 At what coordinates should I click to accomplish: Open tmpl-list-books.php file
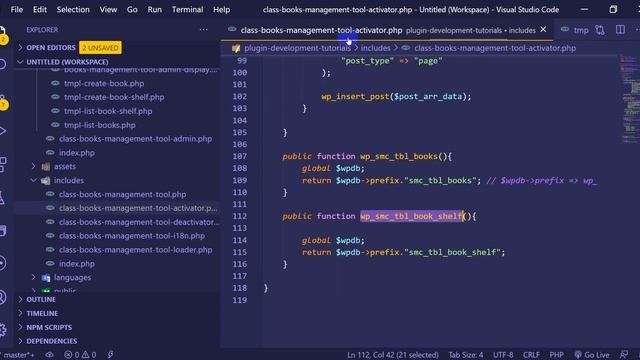(100, 125)
